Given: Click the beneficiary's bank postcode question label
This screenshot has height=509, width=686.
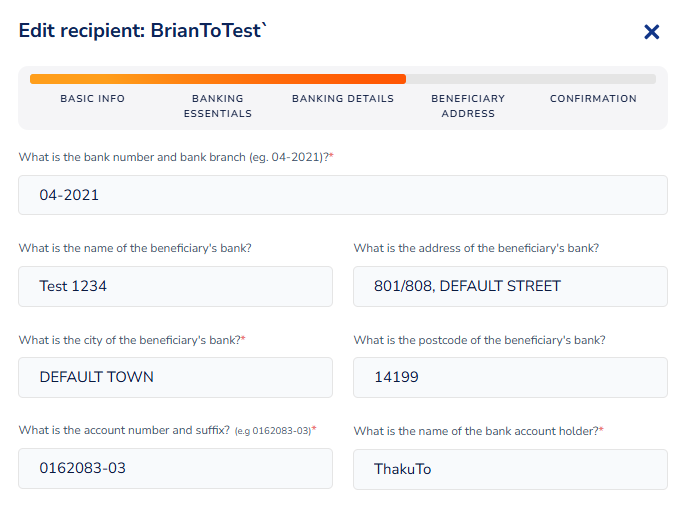Looking at the screenshot, I should click(x=479, y=340).
